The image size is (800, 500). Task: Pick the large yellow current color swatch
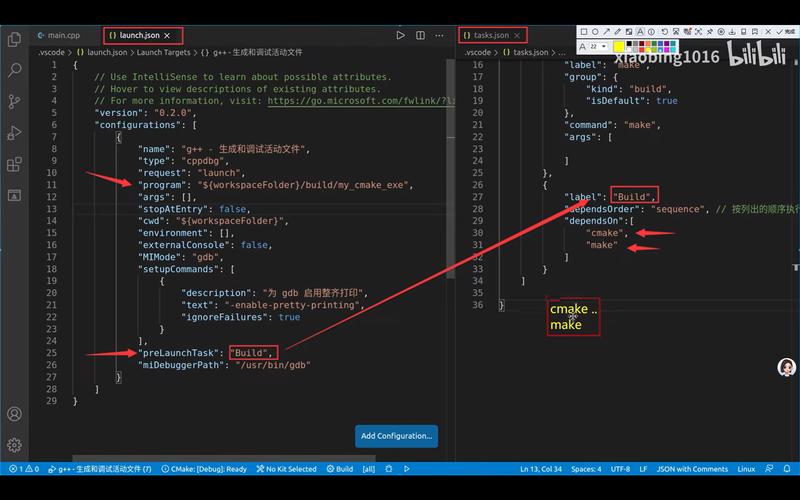point(618,46)
